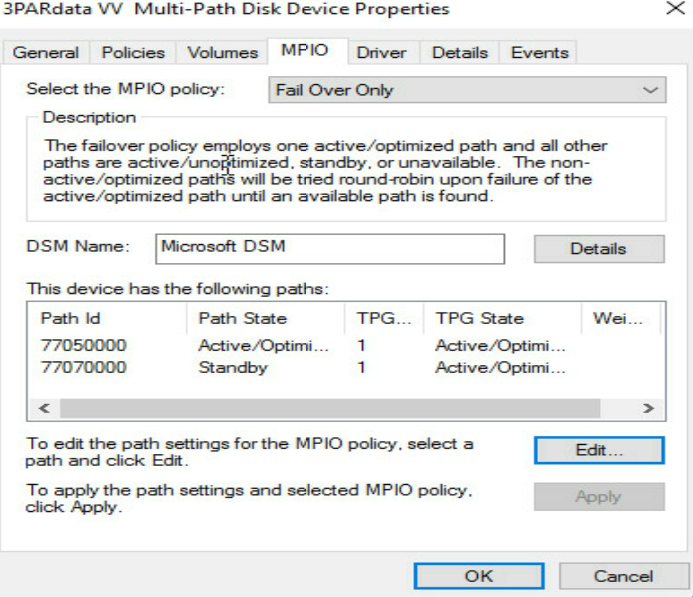Open the Driver tab
693x597 pixels.
[x=381, y=53]
